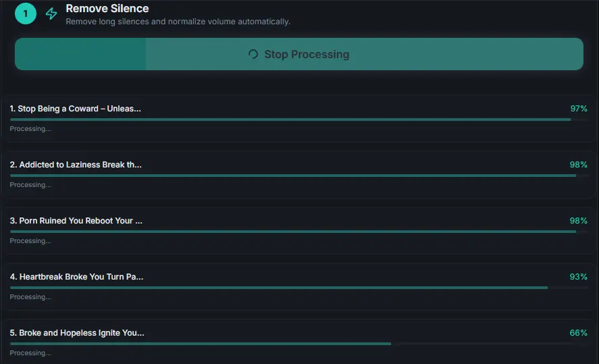Click the lightning bolt icon beside Remove Silence
The height and width of the screenshot is (364, 599).
pyautogui.click(x=51, y=14)
